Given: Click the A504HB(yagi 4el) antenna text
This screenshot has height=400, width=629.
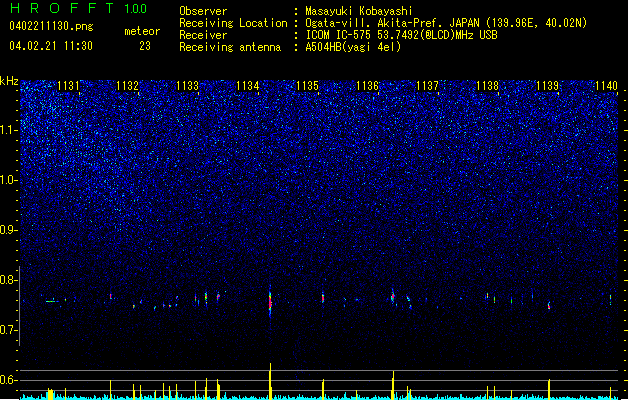Looking at the screenshot, I should (x=353, y=47).
